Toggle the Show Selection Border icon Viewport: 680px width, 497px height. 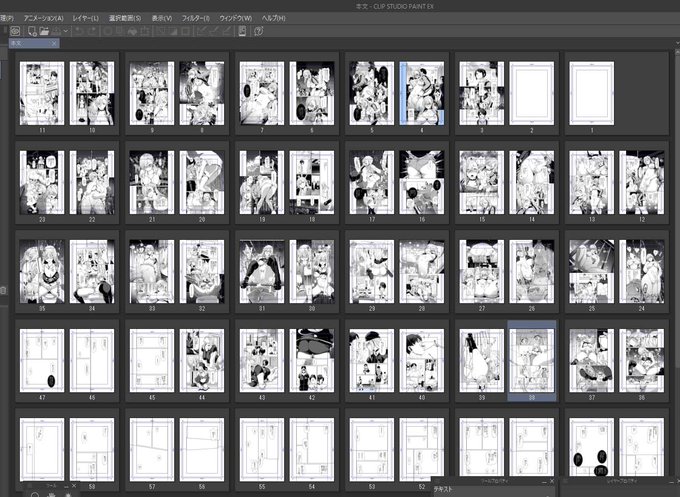coord(186,31)
